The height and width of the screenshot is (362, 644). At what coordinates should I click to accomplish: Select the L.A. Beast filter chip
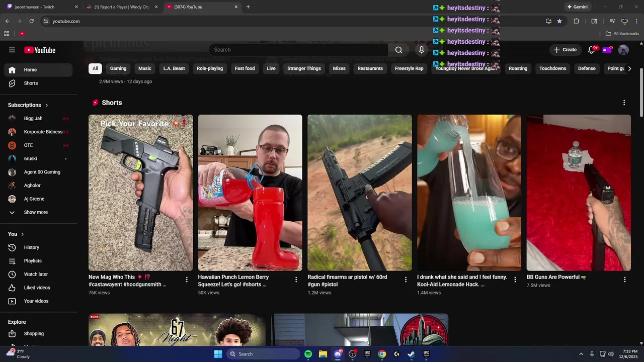click(174, 68)
